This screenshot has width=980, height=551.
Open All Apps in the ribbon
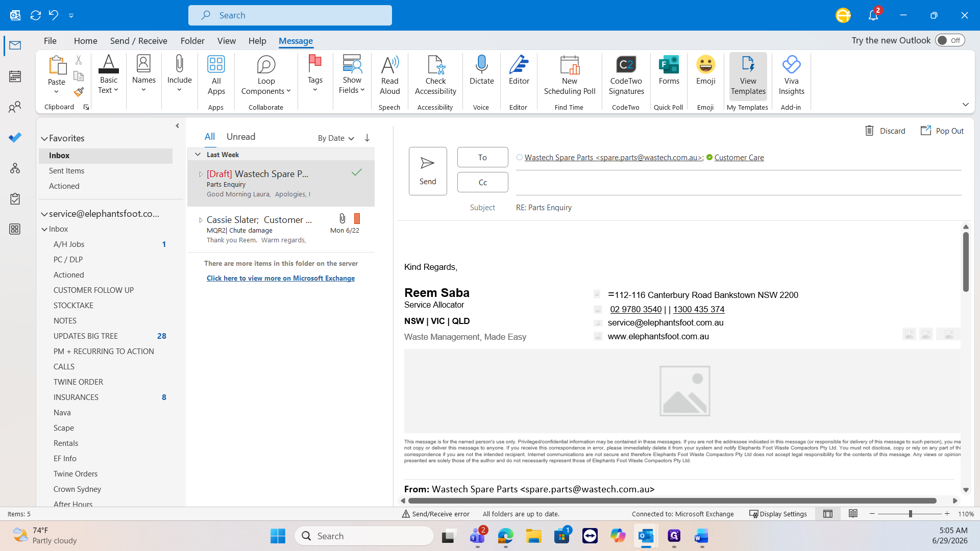(x=216, y=76)
